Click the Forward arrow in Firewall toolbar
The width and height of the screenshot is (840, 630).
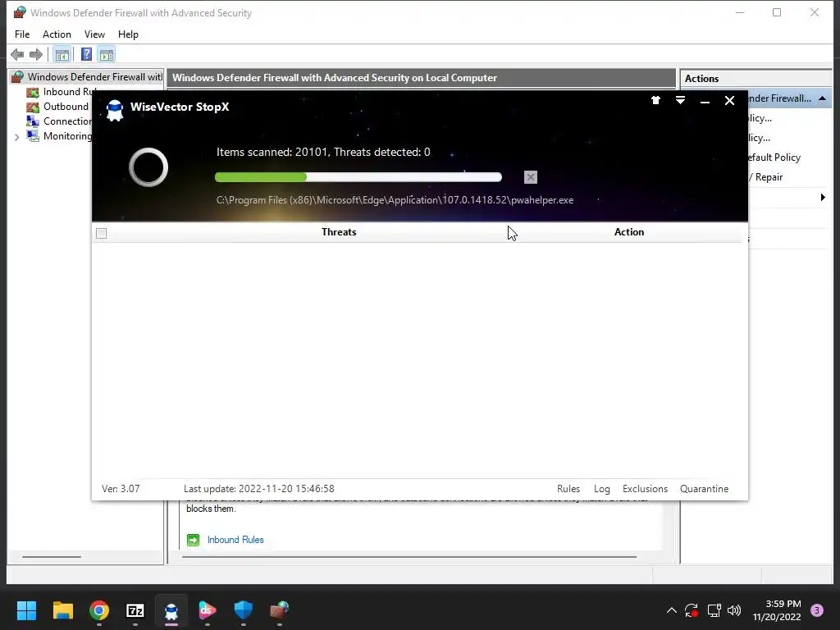tap(36, 55)
